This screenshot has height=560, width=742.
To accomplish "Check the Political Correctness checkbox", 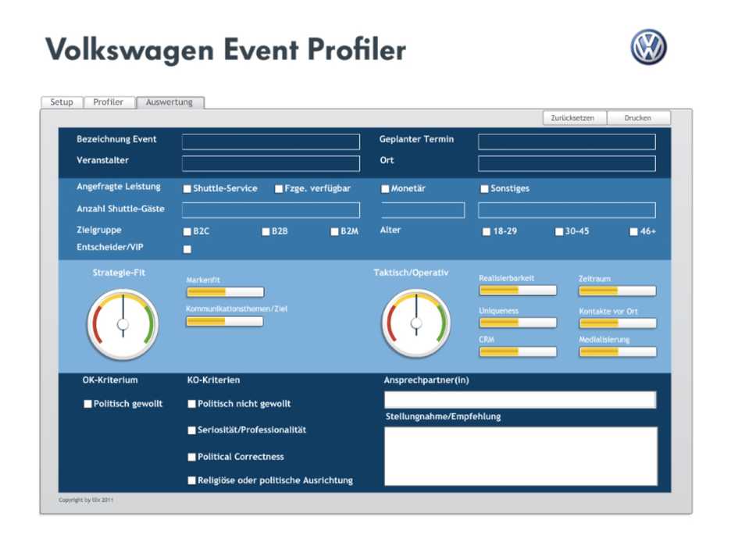I will pos(191,457).
